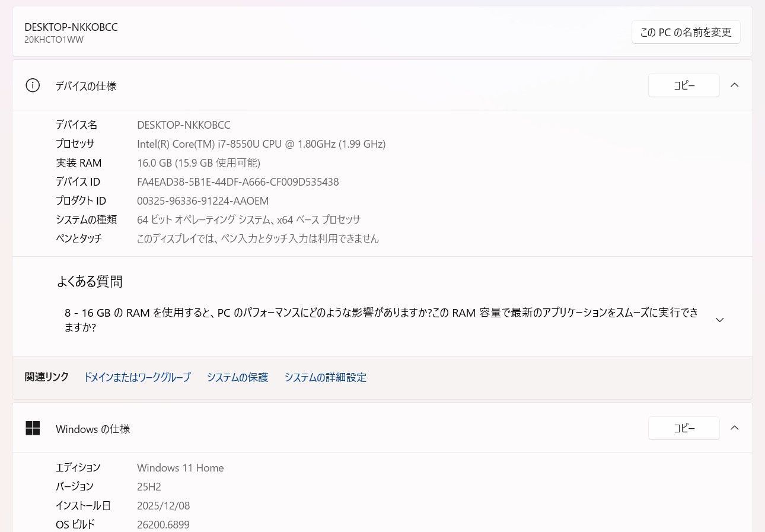Click コピー to copy device specifications
The image size is (765, 532).
pos(683,85)
